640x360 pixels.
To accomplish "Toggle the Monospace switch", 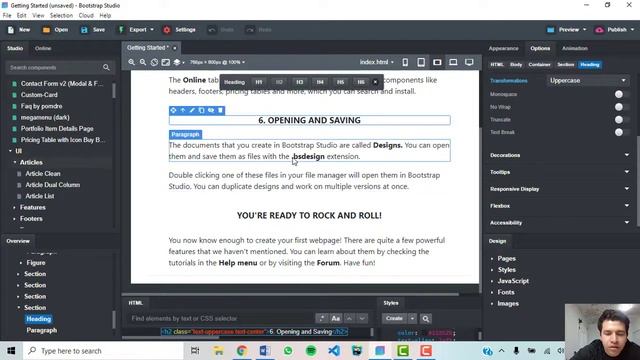I will click(x=621, y=94).
